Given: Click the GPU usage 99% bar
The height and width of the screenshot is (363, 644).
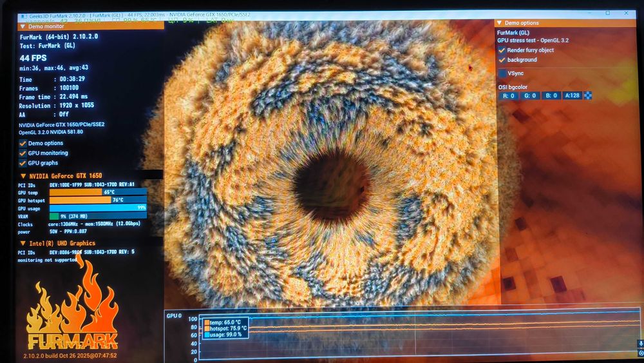Looking at the screenshot, I should coord(98,208).
